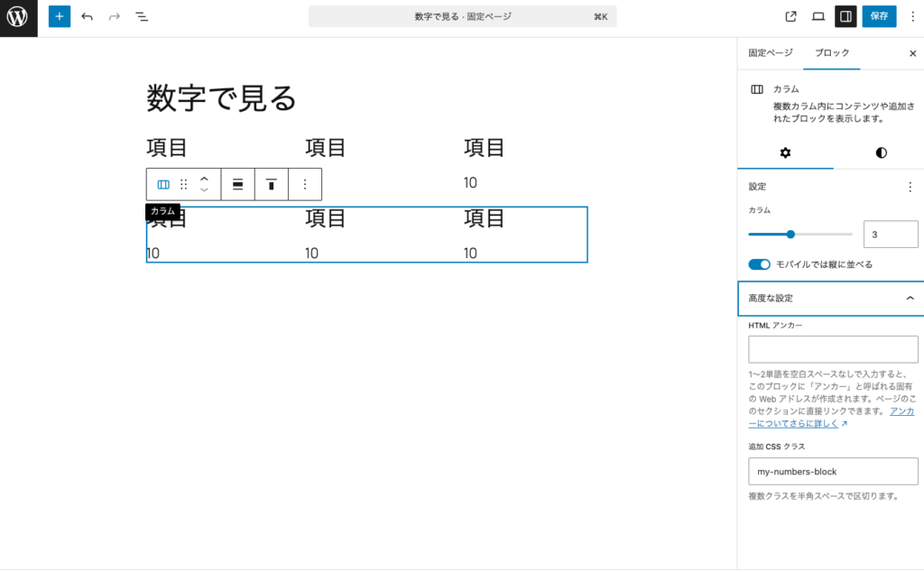Click the desktop preview laptop icon

[x=818, y=16]
